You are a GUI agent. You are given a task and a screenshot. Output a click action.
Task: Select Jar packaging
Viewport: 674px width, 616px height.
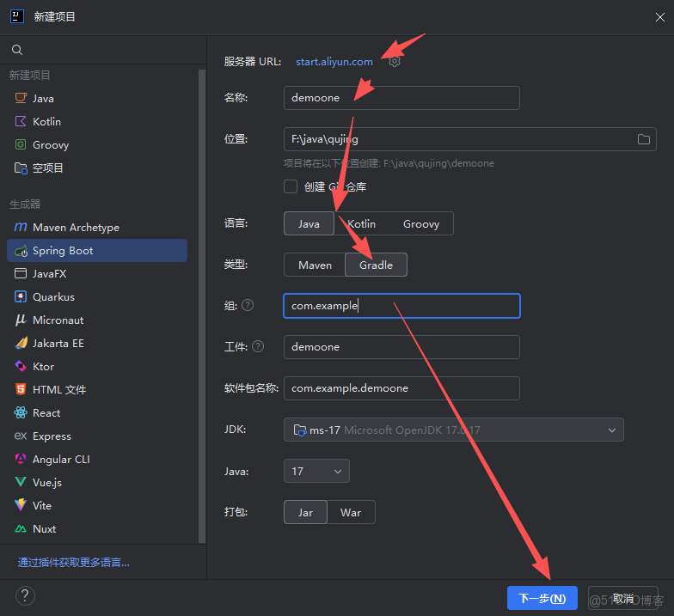coord(306,512)
